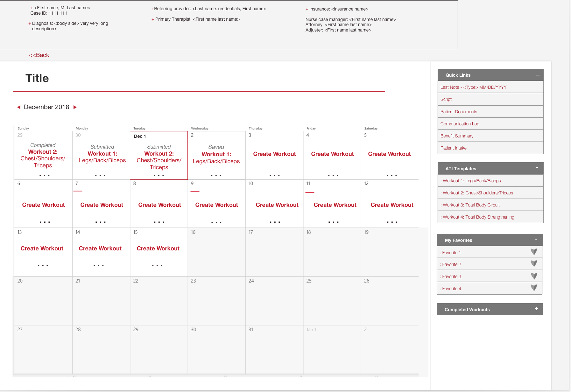The width and height of the screenshot is (571, 392).
Task: Open Patient Documents link
Action: click(490, 112)
